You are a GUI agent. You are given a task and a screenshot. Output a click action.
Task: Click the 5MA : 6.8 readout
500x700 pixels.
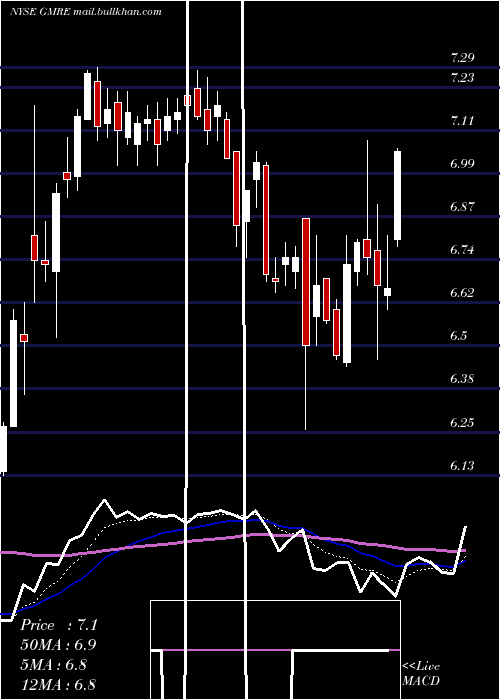pyautogui.click(x=55, y=665)
